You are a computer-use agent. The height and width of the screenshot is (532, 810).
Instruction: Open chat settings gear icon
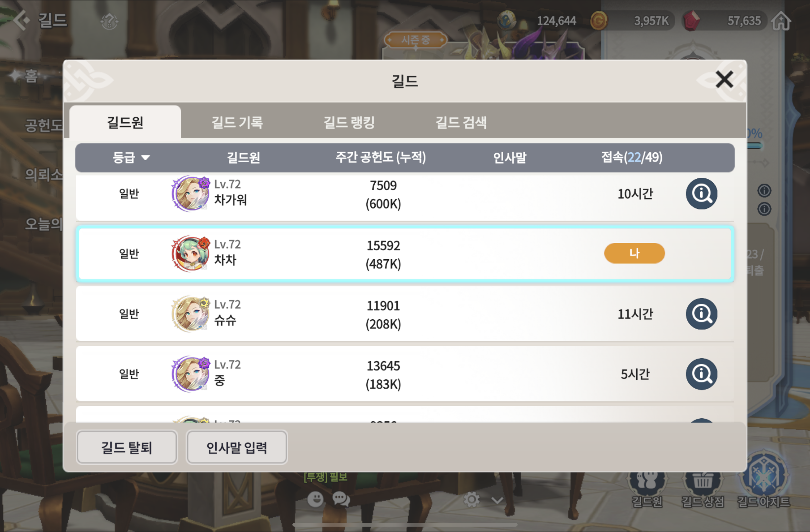[471, 499]
